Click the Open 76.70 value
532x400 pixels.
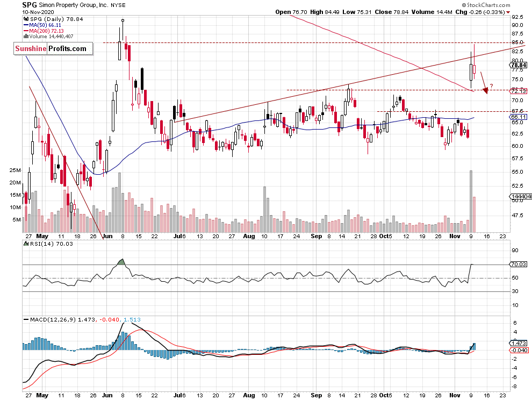(291, 12)
